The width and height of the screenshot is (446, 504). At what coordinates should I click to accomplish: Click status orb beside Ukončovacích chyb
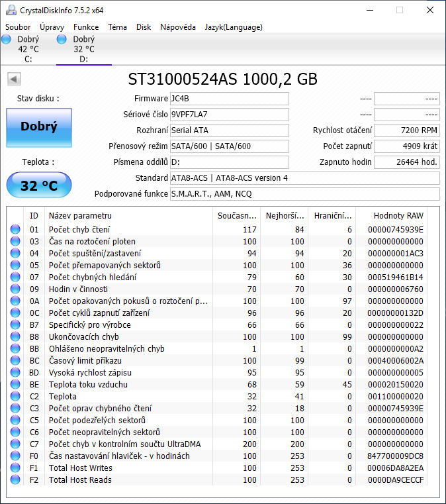click(x=15, y=337)
